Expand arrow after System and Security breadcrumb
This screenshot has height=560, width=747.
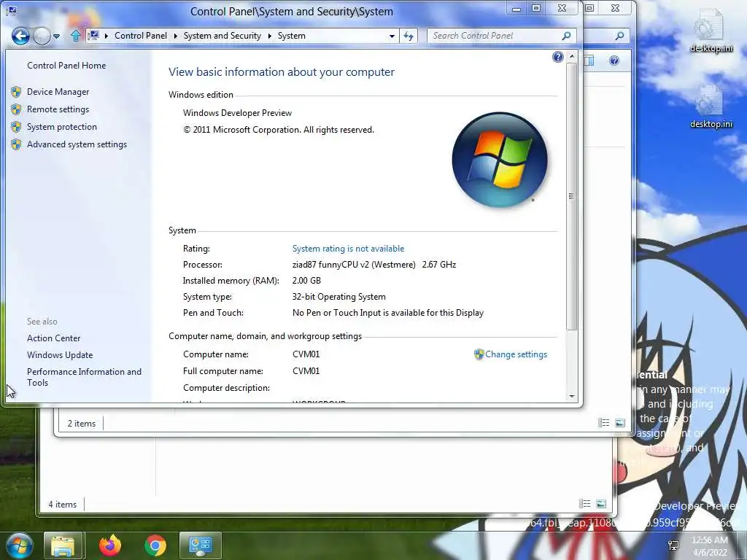click(270, 36)
